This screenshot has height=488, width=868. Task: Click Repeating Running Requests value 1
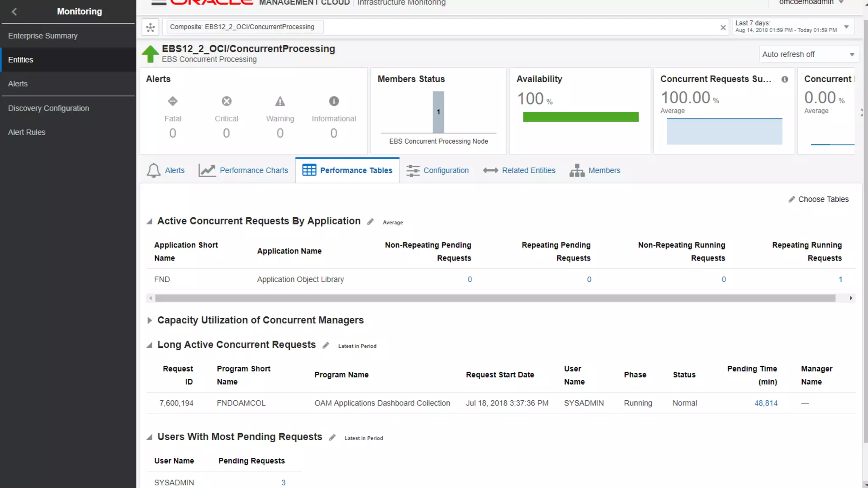point(840,279)
